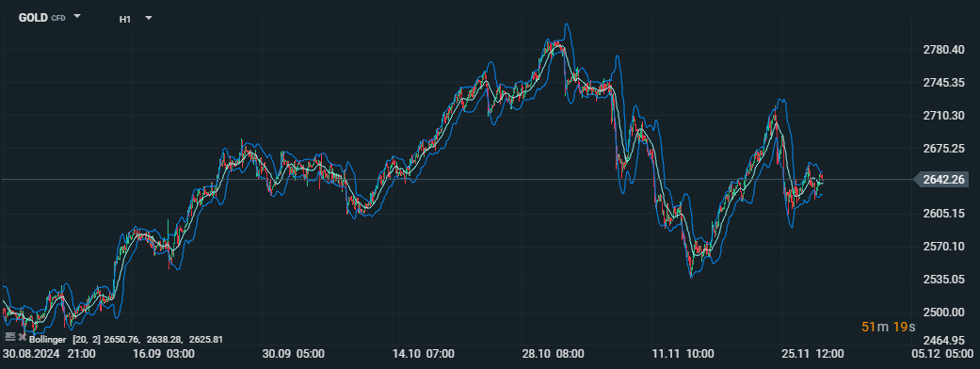
Task: Open the GOLD CFD instrument dropdown arrow
Action: 77,16
